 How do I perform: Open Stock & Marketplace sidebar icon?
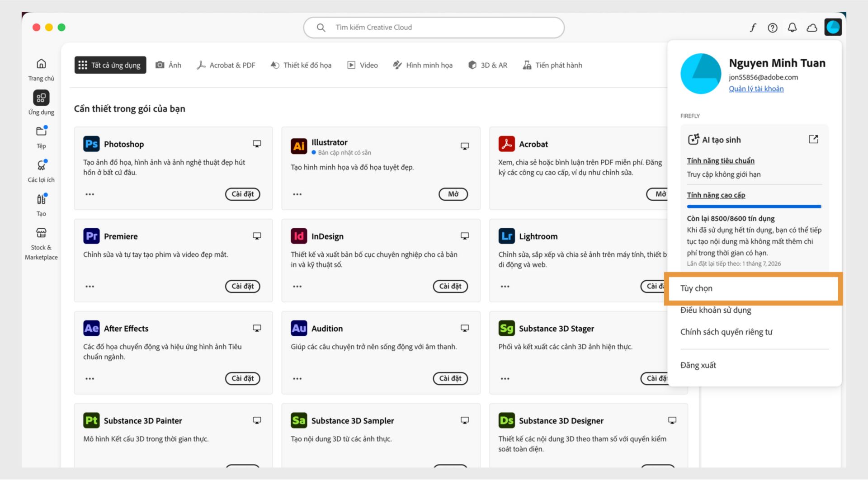(41, 233)
